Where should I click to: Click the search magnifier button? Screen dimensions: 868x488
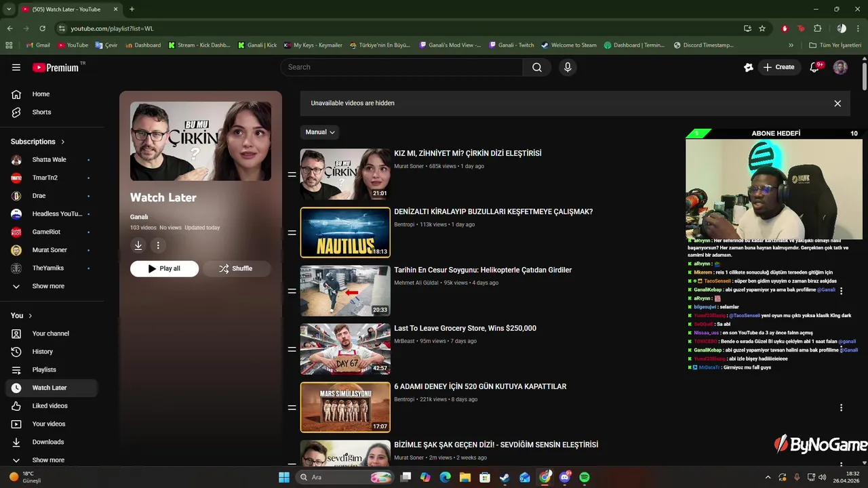(x=537, y=67)
